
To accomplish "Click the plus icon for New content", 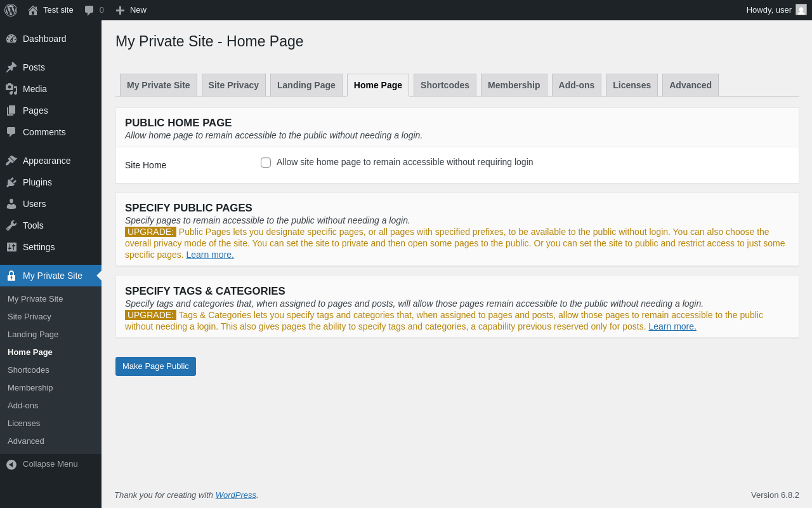I will point(120,10).
